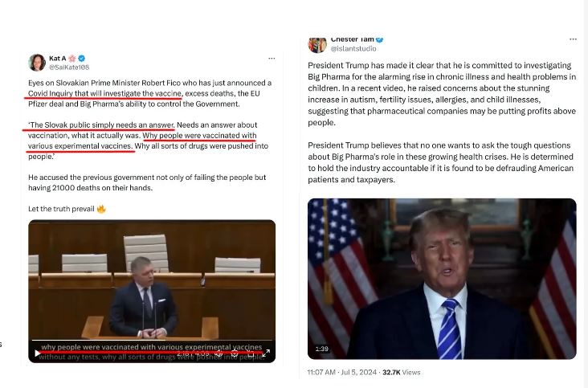Click Chester Tam's verified badge
The width and height of the screenshot is (588, 388).
coord(379,39)
